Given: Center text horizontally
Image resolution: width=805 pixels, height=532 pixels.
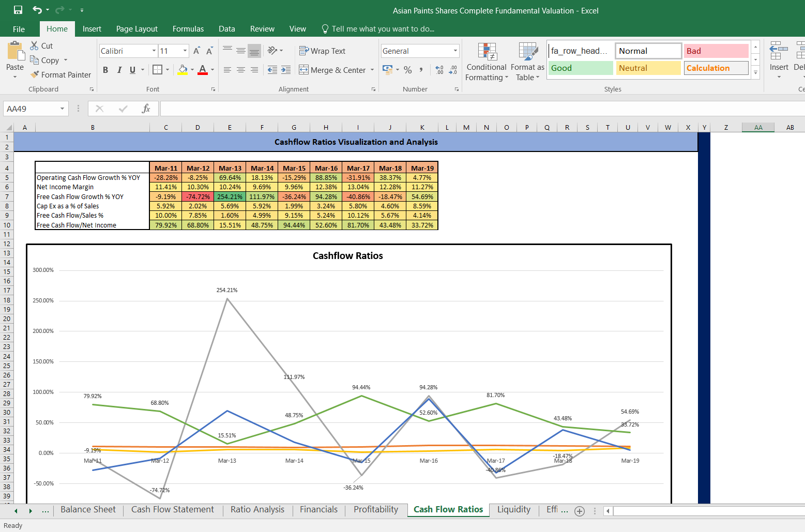Looking at the screenshot, I should coord(241,70).
